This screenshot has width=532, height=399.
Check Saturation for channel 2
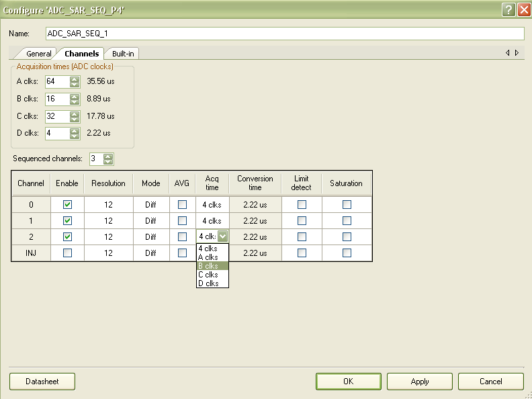click(x=347, y=237)
